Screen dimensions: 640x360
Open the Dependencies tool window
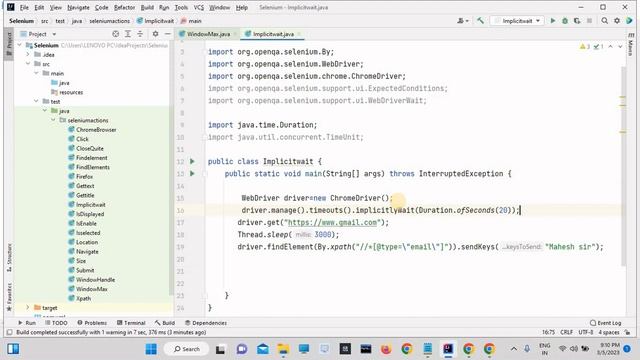206,322
